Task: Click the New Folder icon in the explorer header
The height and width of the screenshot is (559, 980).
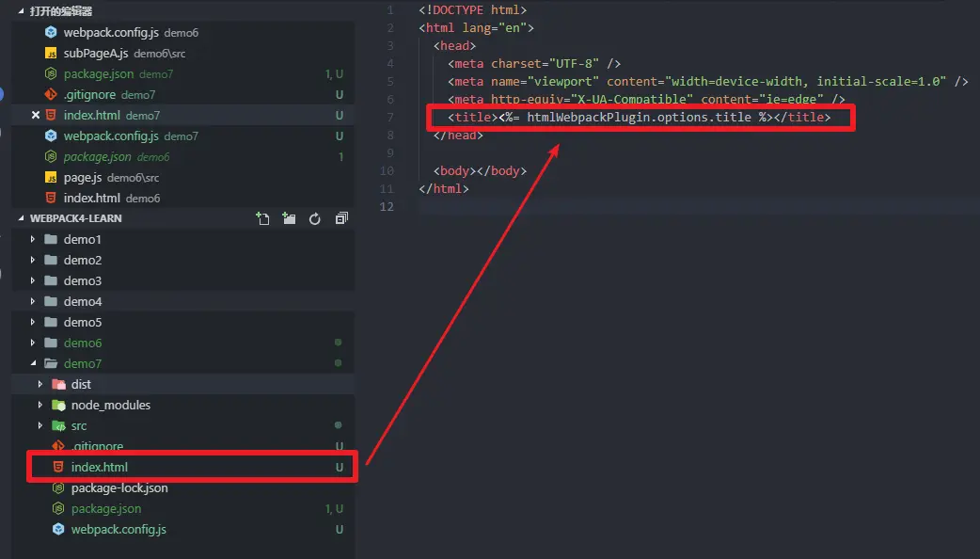Action: tap(289, 218)
